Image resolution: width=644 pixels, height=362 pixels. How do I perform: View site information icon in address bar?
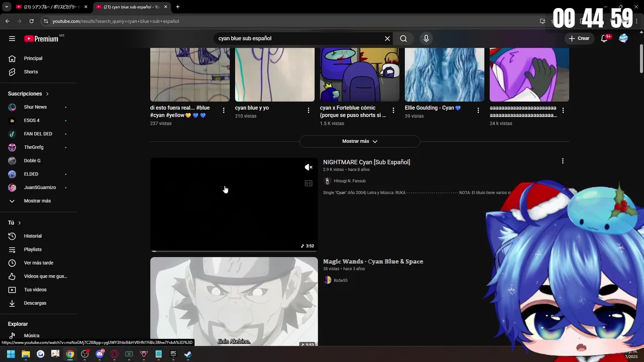(46, 21)
